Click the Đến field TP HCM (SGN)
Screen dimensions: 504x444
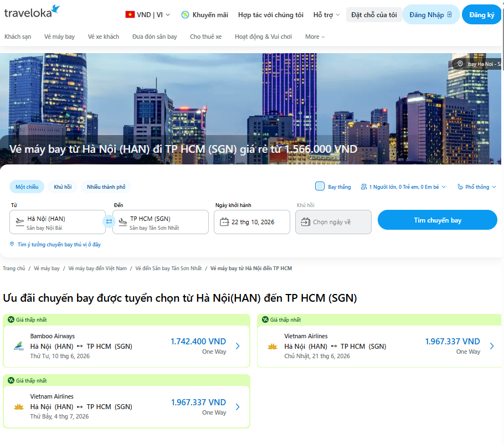(161, 222)
